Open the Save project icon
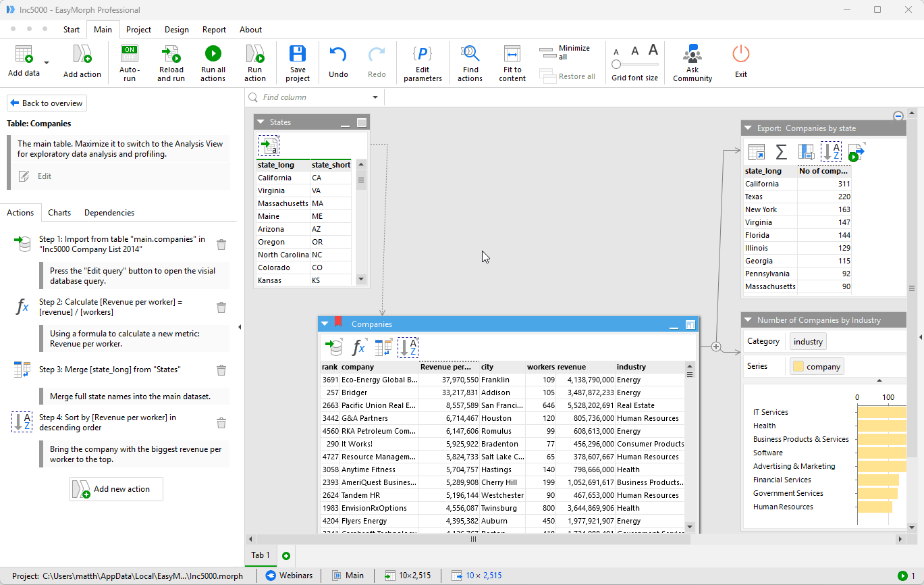The height and width of the screenshot is (585, 924). (297, 62)
